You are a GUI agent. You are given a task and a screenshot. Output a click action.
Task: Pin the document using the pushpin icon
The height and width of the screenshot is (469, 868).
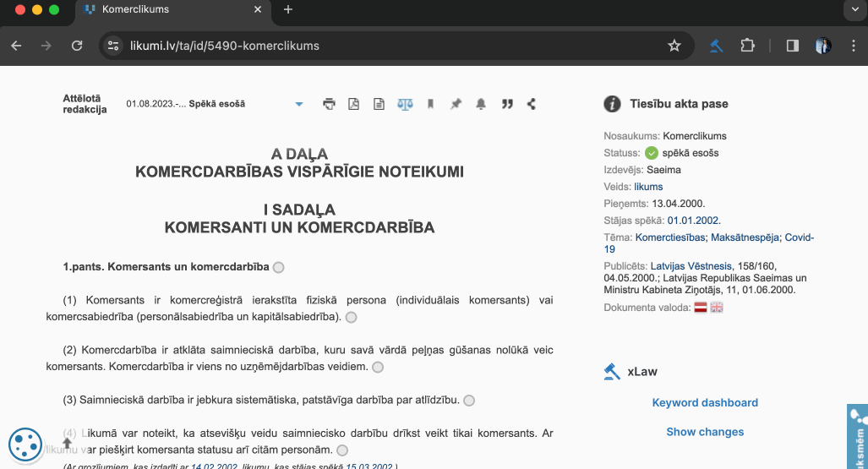[456, 104]
